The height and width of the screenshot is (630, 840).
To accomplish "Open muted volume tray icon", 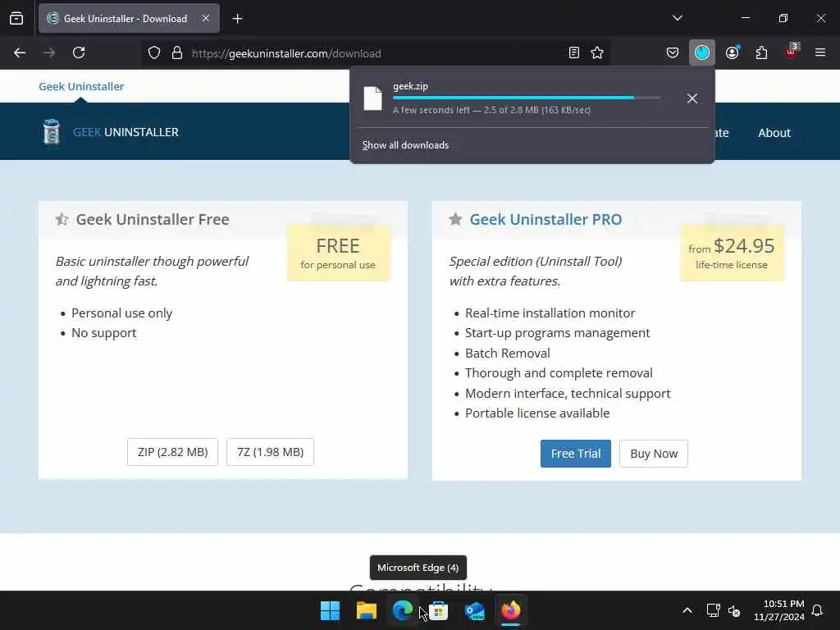I will coord(734,610).
